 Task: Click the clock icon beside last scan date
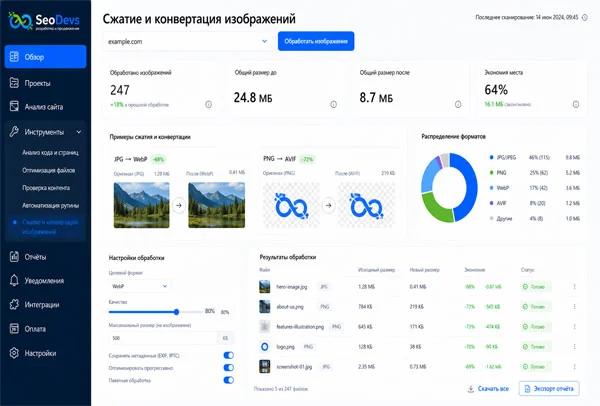(584, 17)
